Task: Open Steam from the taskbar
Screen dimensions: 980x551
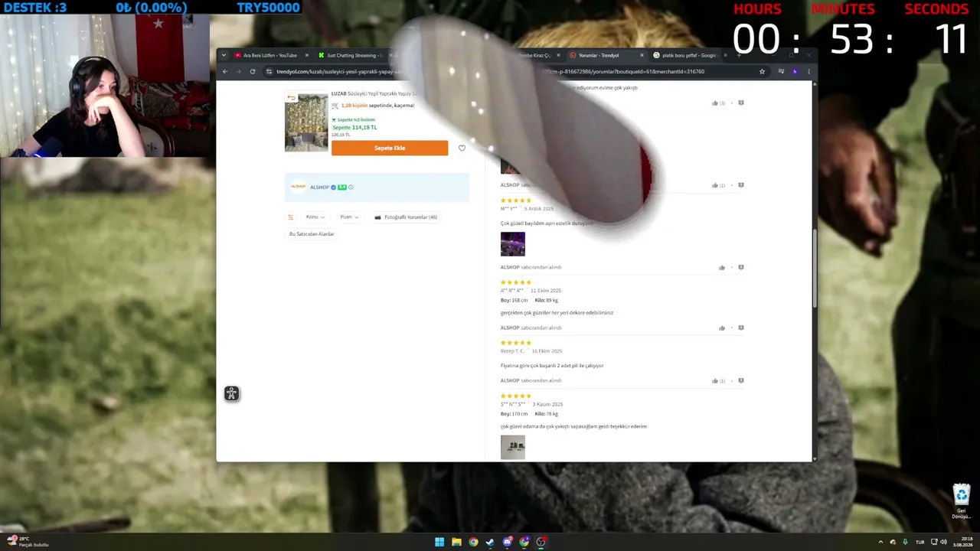Action: (490, 542)
